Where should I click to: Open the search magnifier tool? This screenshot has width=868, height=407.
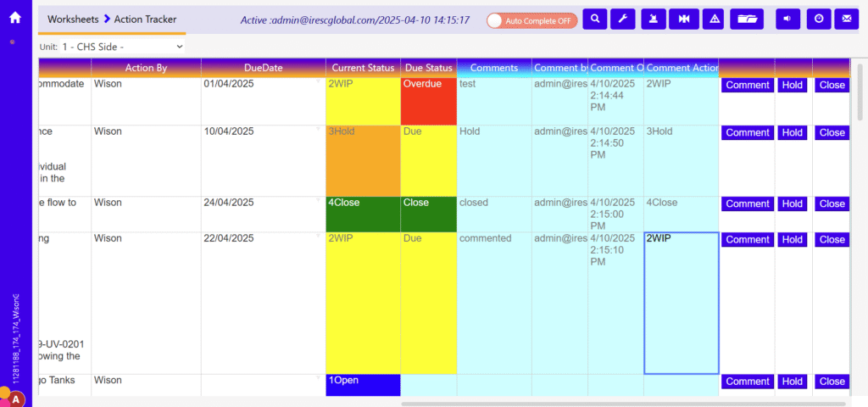(595, 19)
